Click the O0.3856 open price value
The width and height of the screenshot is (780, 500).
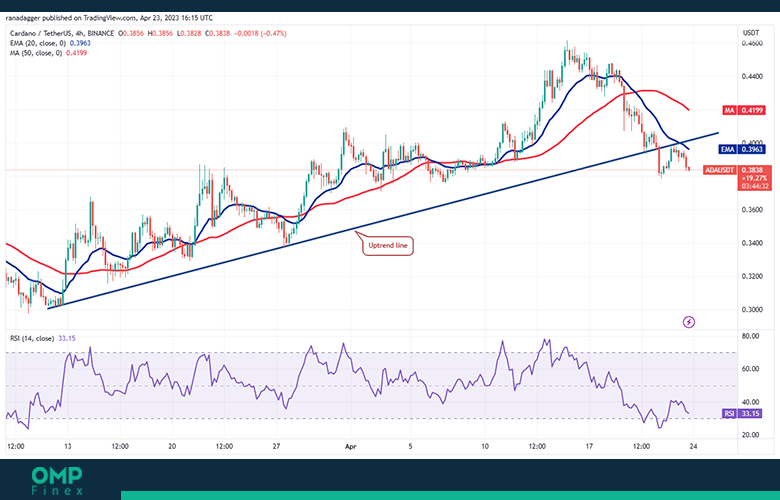131,33
